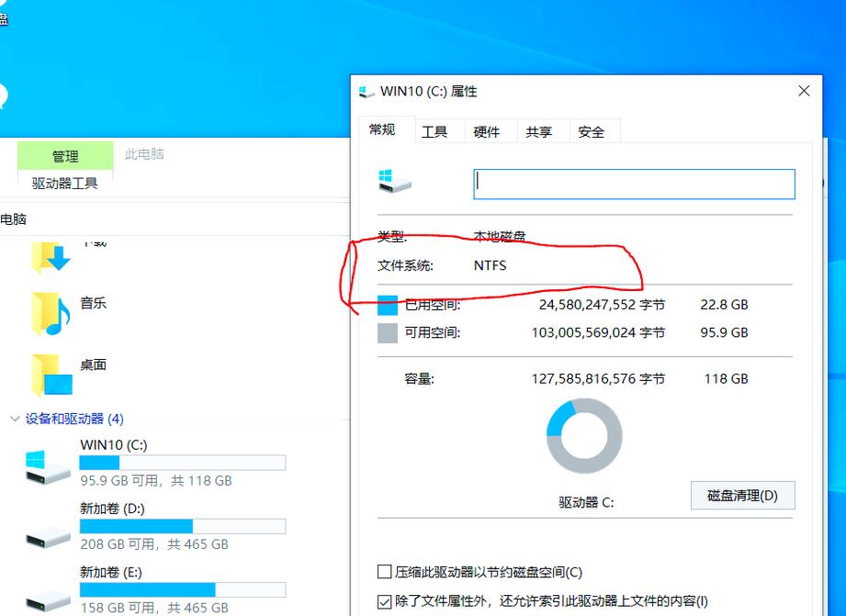Click the 磁盘清理(D) button
The width and height of the screenshot is (846, 616).
742,495
